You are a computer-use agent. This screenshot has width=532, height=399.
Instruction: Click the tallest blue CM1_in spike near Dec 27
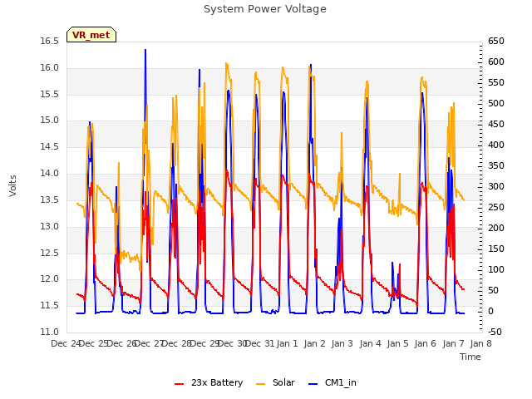(x=145, y=50)
